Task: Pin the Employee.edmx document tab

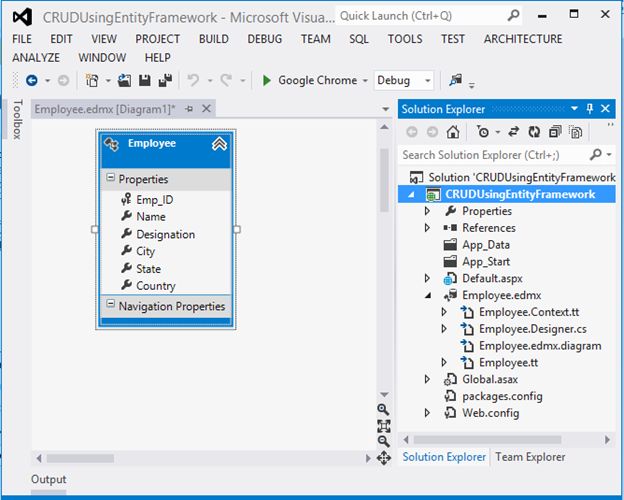Action: (x=189, y=109)
